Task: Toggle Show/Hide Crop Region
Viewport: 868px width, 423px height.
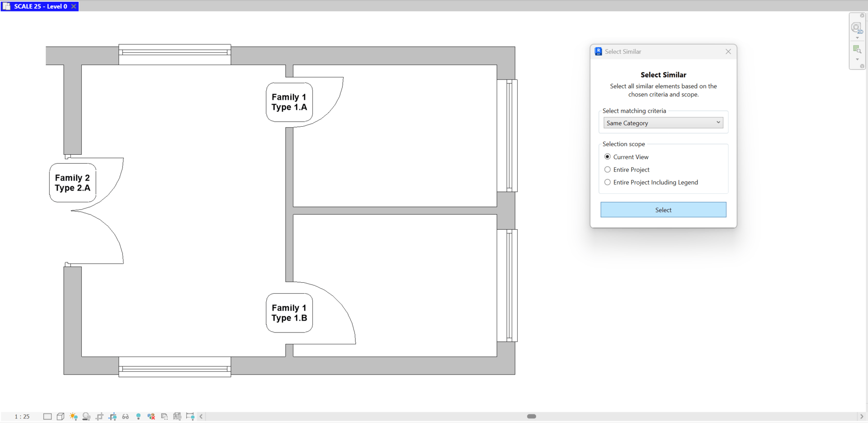Action: [113, 416]
